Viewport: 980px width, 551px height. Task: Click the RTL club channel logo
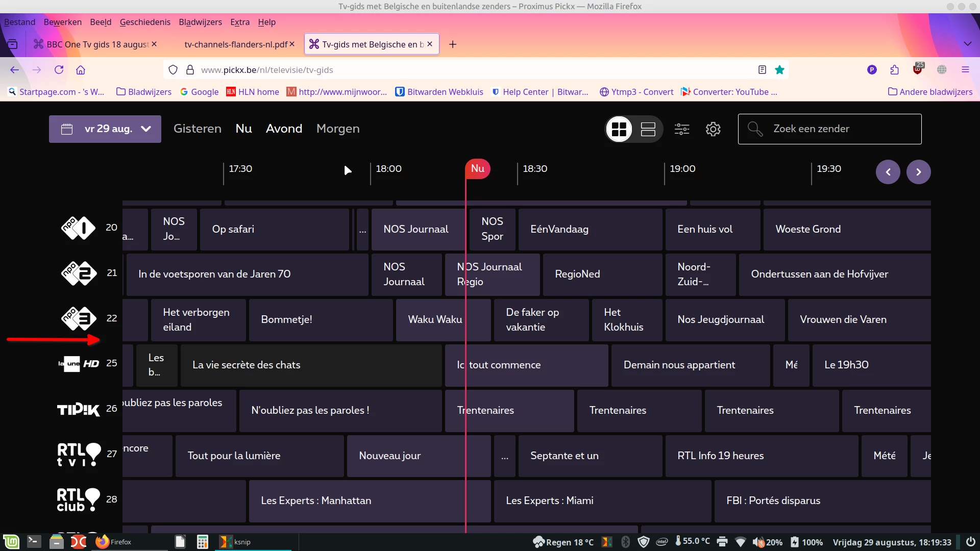[78, 499]
